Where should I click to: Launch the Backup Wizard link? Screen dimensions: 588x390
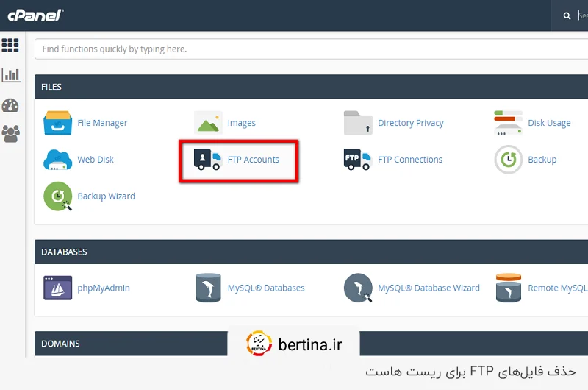pos(106,196)
